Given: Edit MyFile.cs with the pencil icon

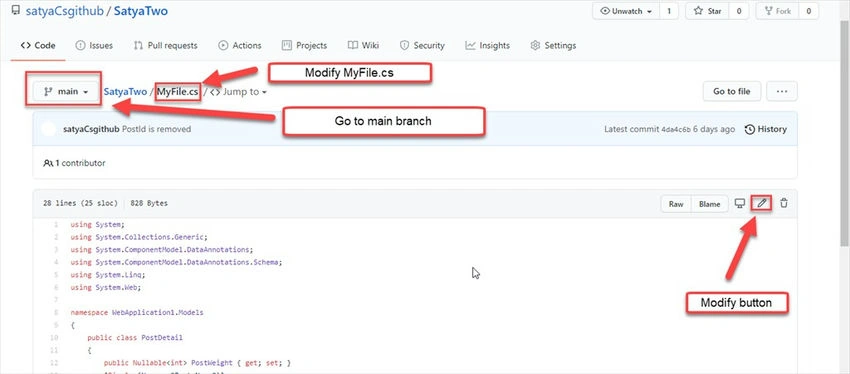Looking at the screenshot, I should (x=762, y=204).
